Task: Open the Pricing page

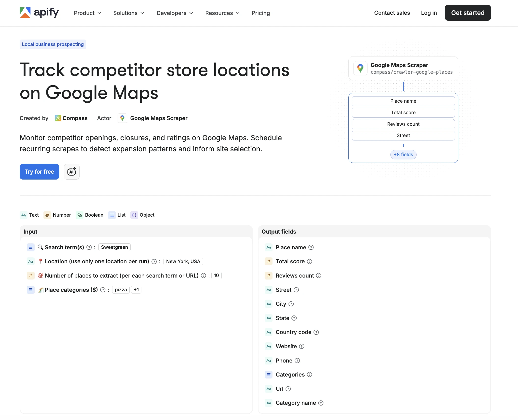Action: (261, 13)
